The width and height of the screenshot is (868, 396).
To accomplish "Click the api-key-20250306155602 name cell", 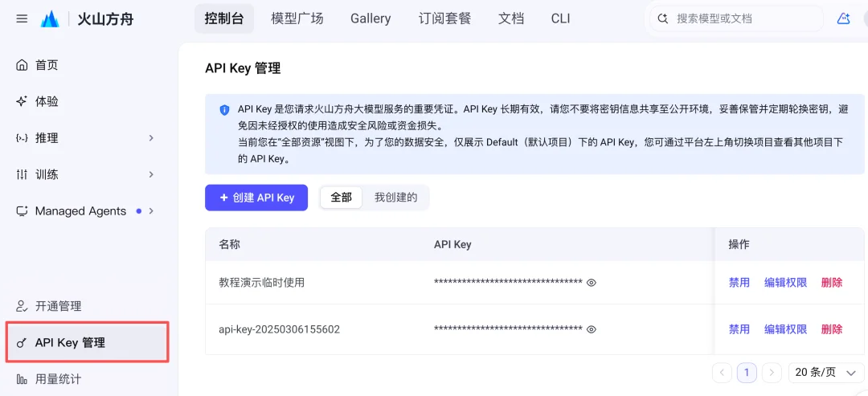I will click(280, 329).
